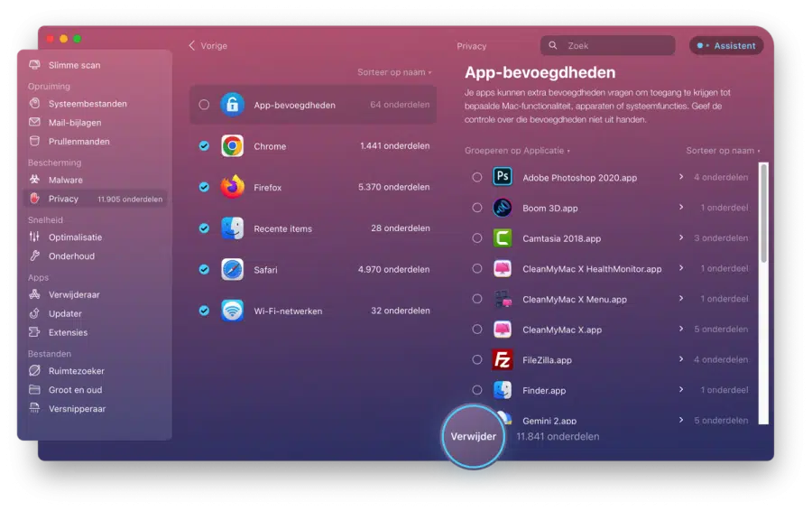Click the Malware biohazard icon
The height and width of the screenshot is (511, 812).
click(x=34, y=180)
